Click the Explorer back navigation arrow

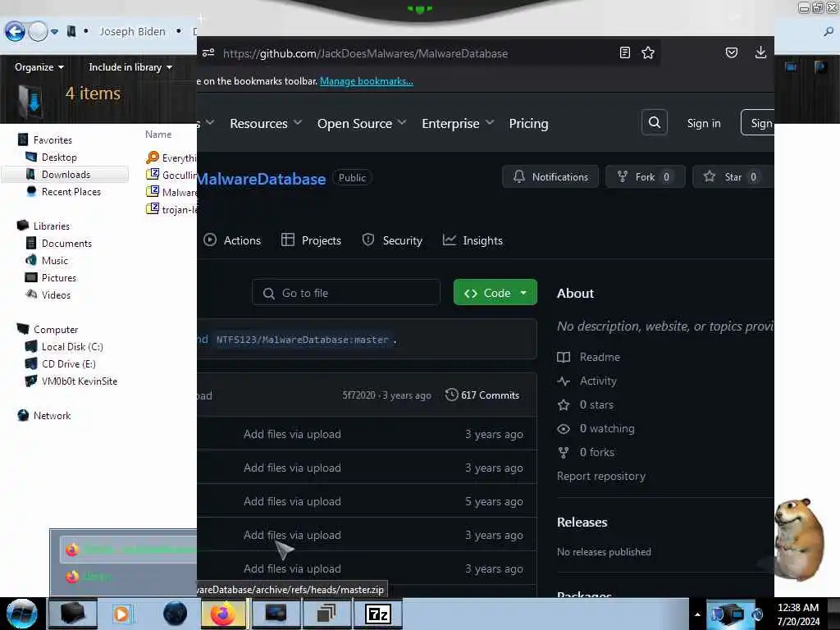(x=15, y=32)
